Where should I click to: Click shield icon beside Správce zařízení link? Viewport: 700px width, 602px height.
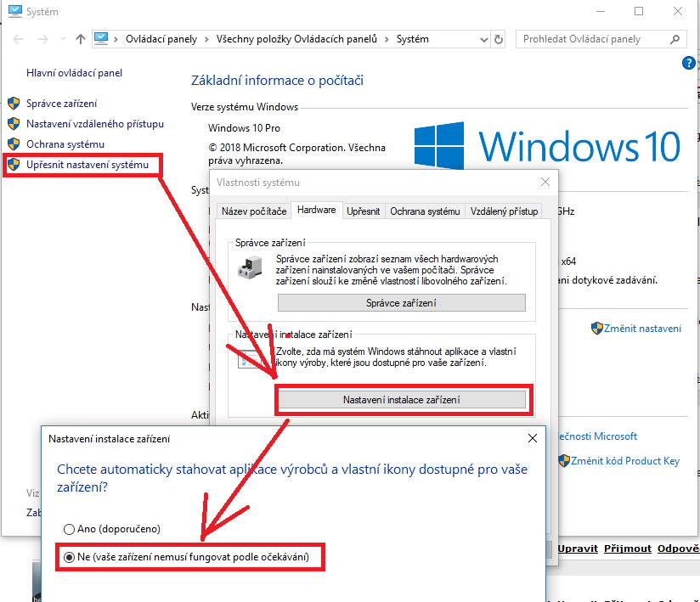tap(14, 104)
